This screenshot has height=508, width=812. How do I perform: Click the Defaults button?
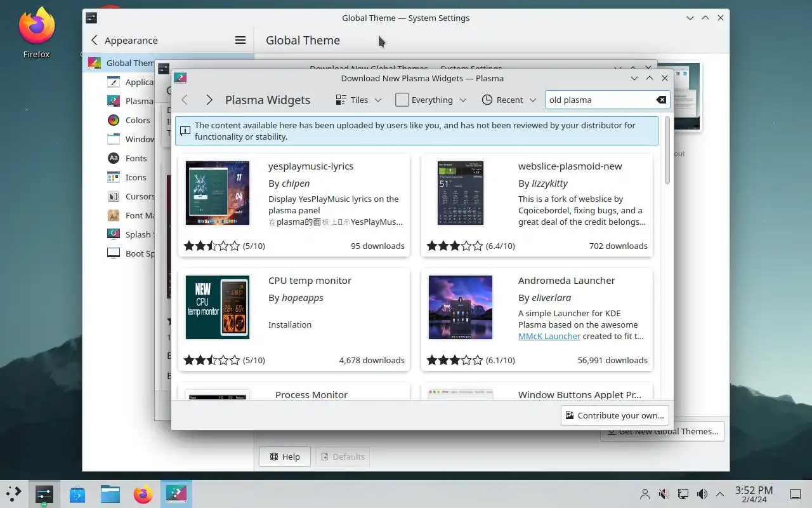pos(343,457)
